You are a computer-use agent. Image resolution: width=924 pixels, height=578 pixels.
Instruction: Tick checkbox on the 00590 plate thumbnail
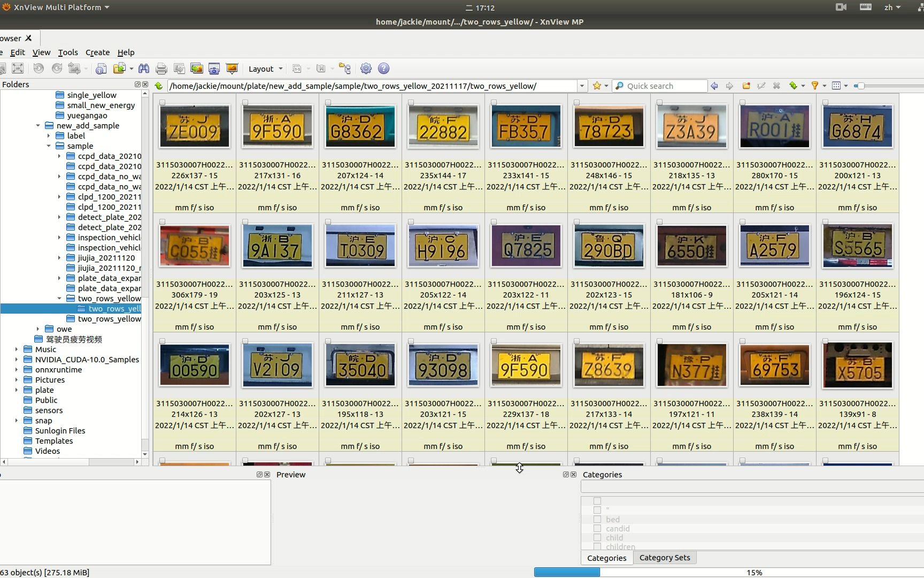click(x=163, y=341)
